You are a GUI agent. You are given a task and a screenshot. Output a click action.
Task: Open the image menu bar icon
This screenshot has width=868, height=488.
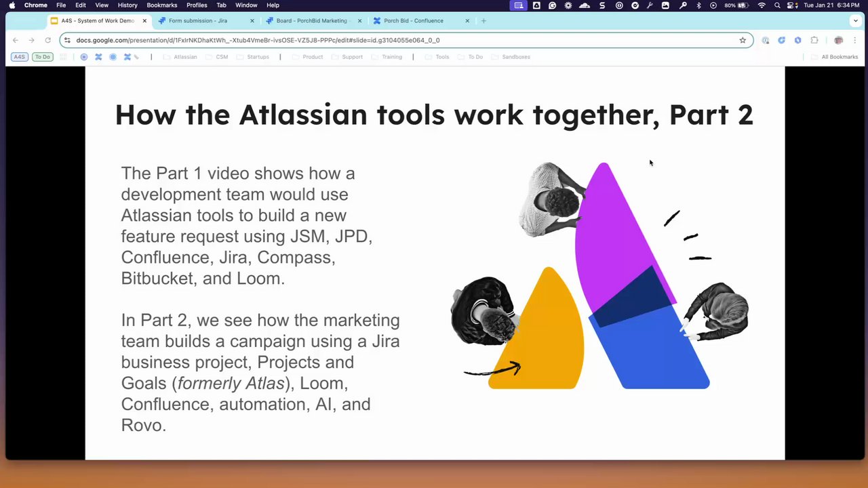point(665,5)
